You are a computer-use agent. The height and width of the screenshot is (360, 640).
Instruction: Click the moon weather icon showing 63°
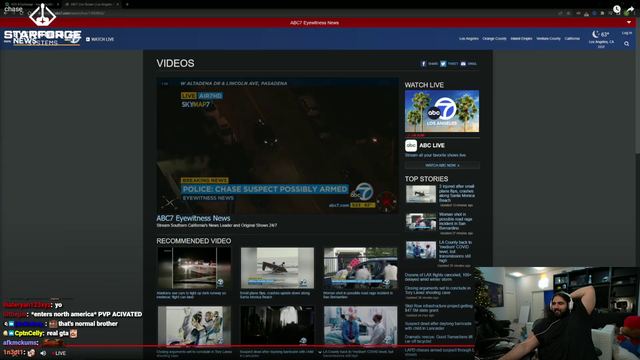(x=596, y=34)
